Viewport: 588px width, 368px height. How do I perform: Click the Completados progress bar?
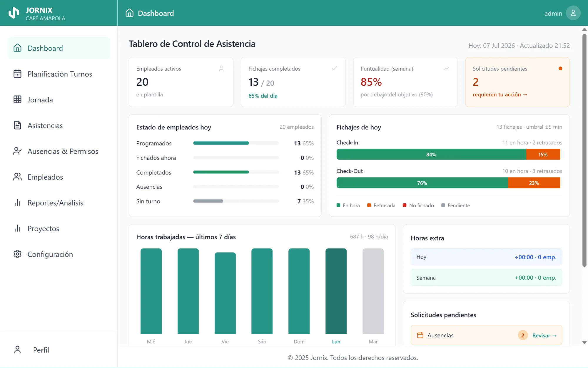pyautogui.click(x=236, y=172)
